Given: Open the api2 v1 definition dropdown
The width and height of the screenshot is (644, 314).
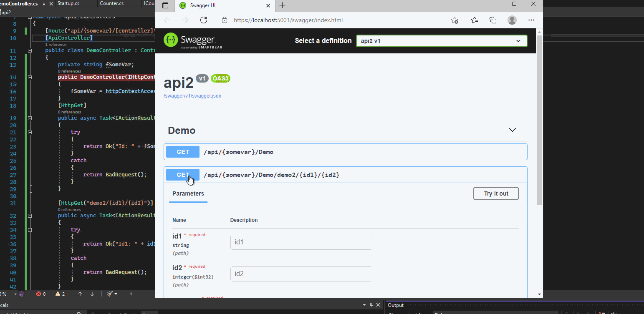Looking at the screenshot, I should pyautogui.click(x=442, y=41).
